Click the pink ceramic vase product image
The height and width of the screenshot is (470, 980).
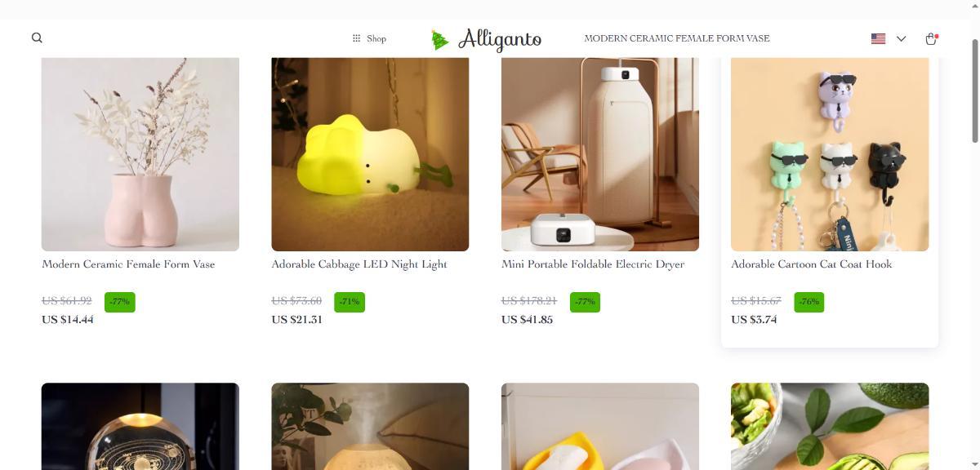(x=140, y=154)
